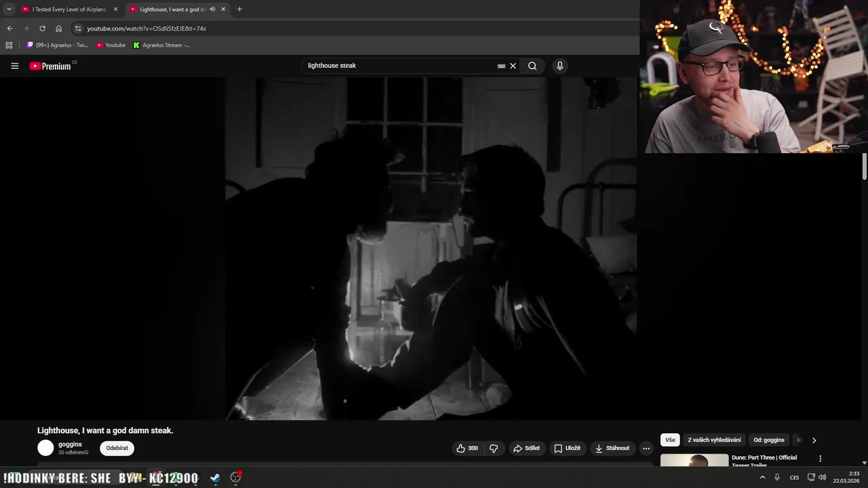Mute the Lighthouse tab via speaker icon
Image resolution: width=868 pixels, height=488 pixels.
(x=212, y=9)
